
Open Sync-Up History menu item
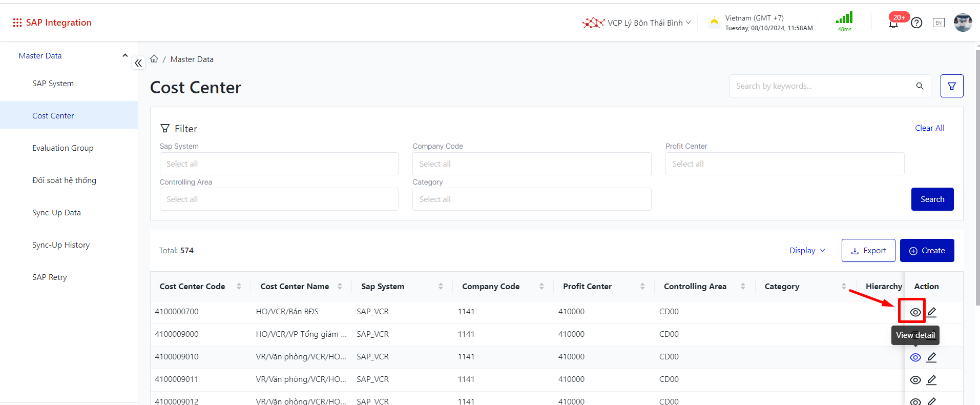pos(61,245)
